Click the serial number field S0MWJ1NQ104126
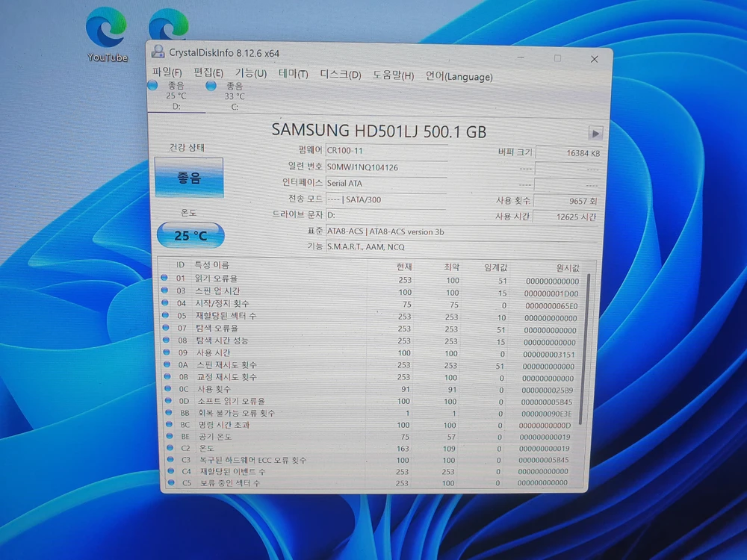 tap(386, 167)
